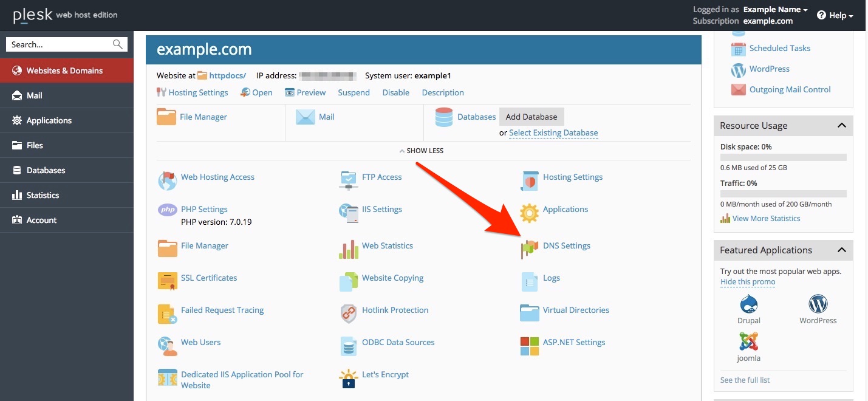Click the IIS Settings icon
Screen dimensions: 868x401
click(x=348, y=213)
